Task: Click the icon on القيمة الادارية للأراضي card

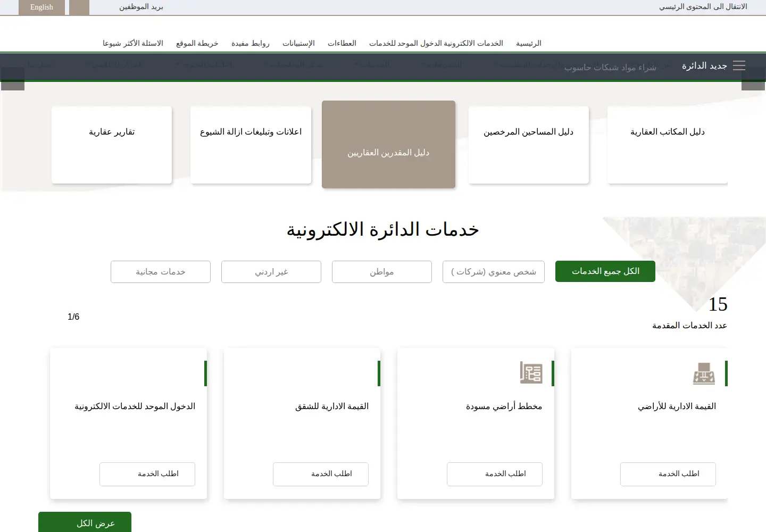Action: (x=704, y=373)
